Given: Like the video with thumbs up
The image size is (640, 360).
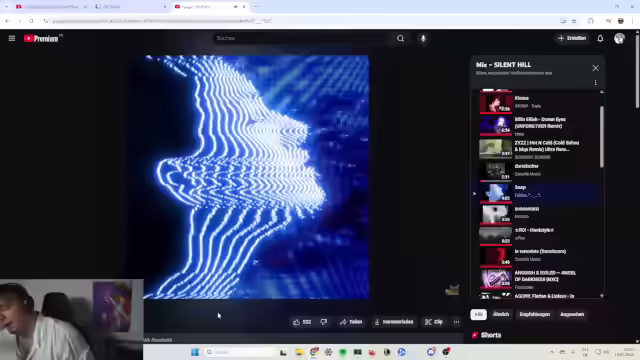Looking at the screenshot, I should click(302, 322).
